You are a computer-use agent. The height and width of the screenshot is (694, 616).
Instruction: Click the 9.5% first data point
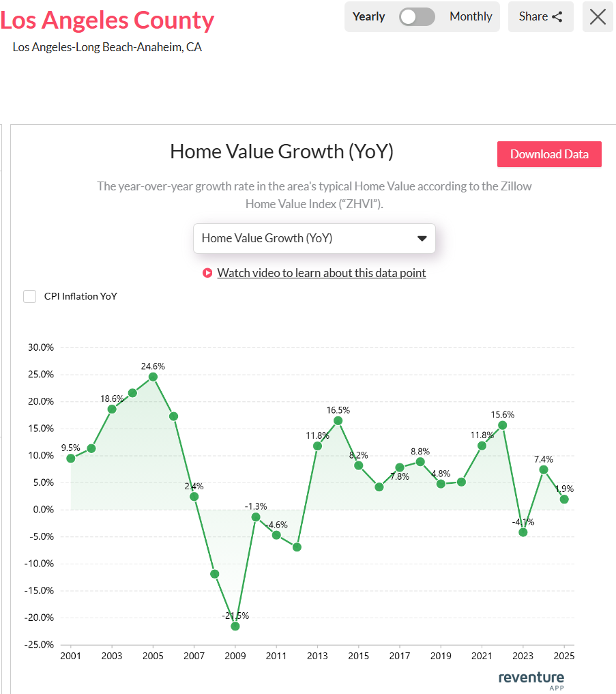pyautogui.click(x=70, y=459)
